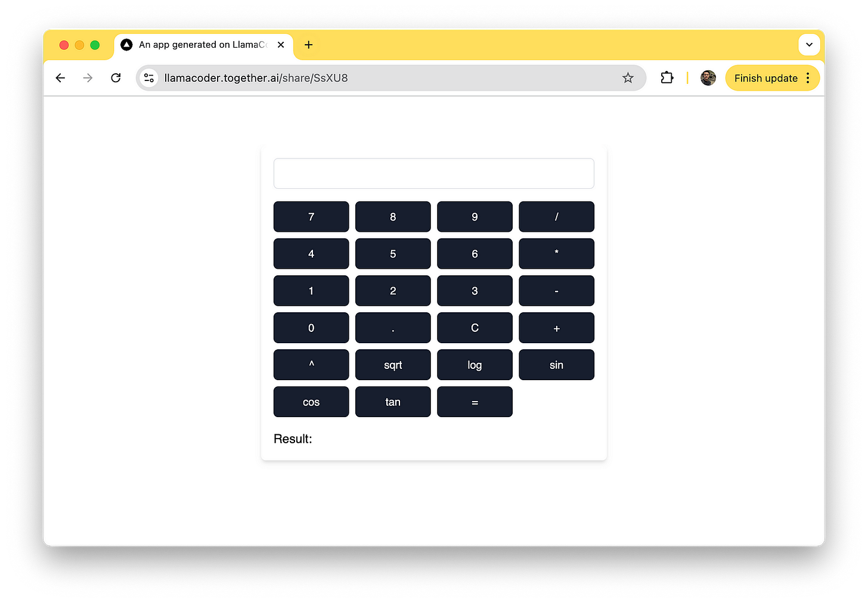This screenshot has width=868, height=603.
Task: Click the forward navigation arrow
Action: pyautogui.click(x=88, y=77)
